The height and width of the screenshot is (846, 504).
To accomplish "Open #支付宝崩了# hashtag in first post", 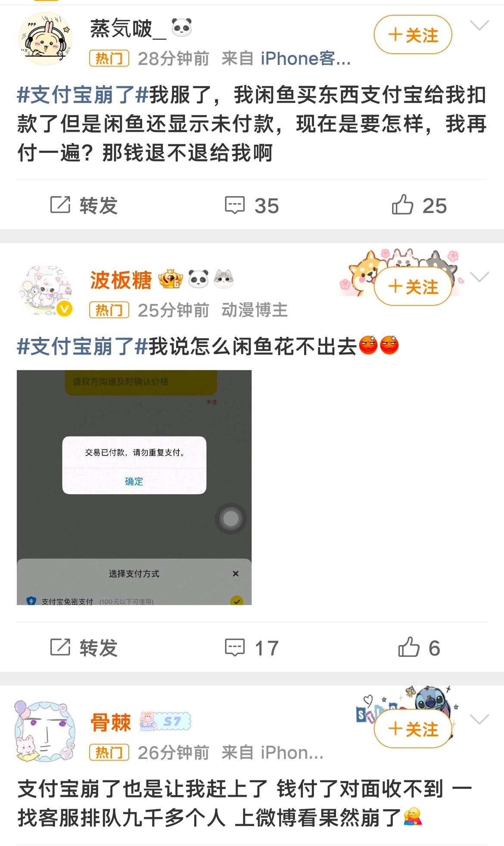I will (x=83, y=95).
